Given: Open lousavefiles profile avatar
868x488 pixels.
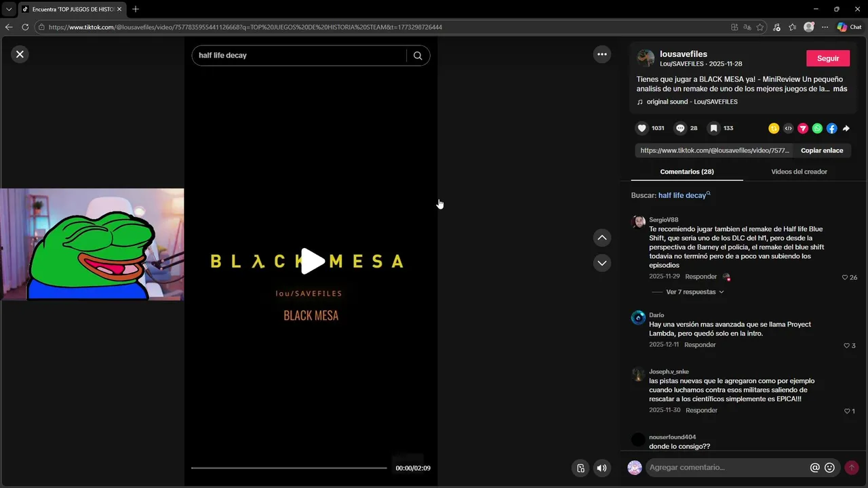Looking at the screenshot, I should tap(646, 58).
